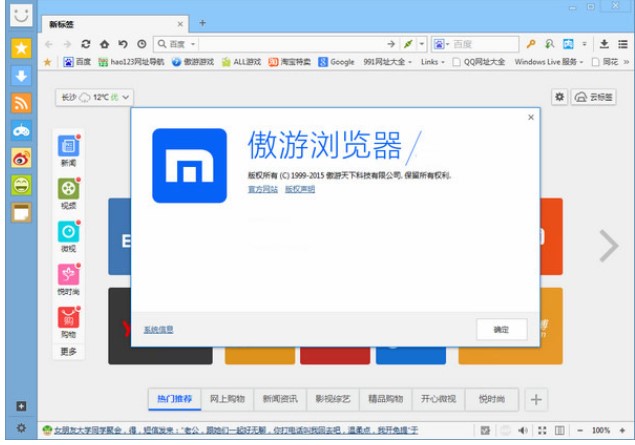This screenshot has height=445, width=635.
Task: Open the history clock icon
Action: pos(142,44)
